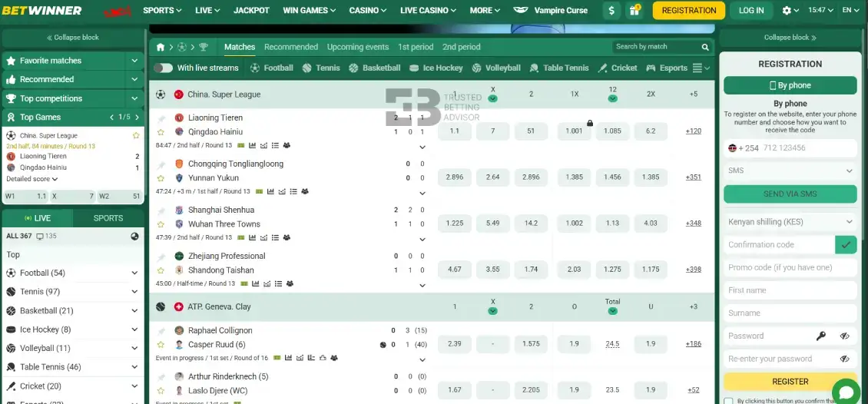Open the SPORTS top menu
The height and width of the screenshot is (404, 868).
pyautogui.click(x=161, y=11)
